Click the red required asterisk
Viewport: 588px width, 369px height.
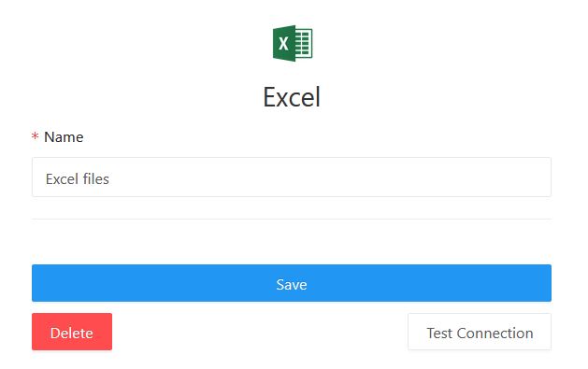click(35, 136)
